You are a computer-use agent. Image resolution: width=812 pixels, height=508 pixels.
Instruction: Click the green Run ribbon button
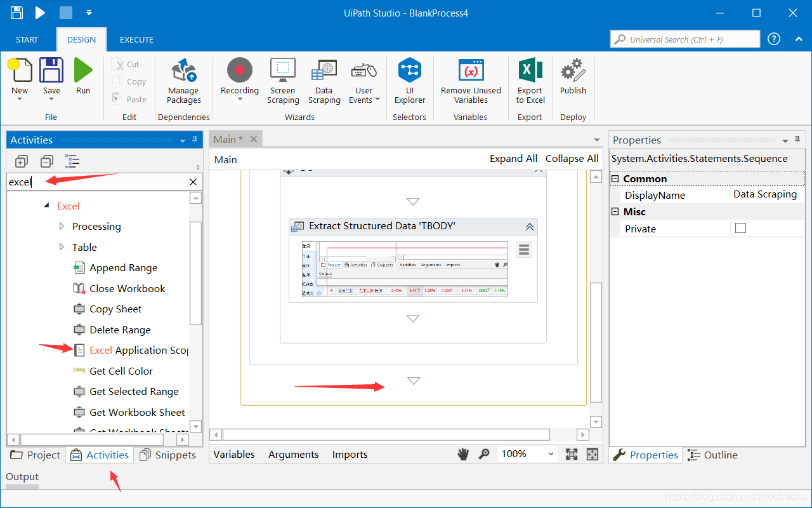click(83, 76)
